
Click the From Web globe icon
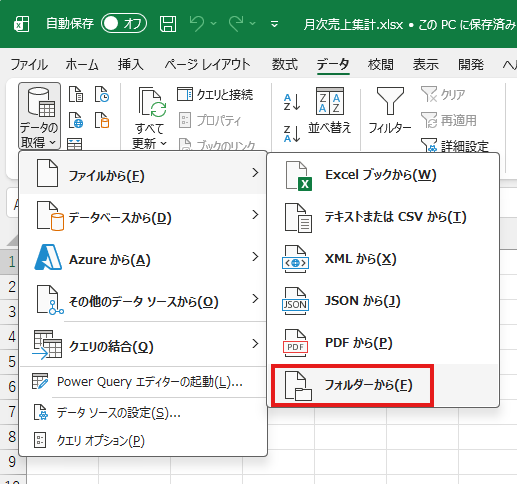point(76,120)
